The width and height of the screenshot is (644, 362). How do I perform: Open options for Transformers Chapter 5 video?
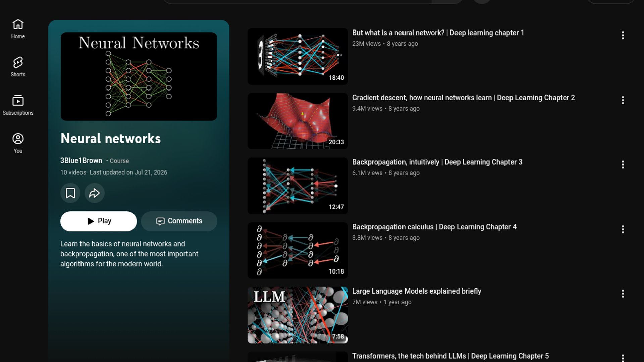623,358
